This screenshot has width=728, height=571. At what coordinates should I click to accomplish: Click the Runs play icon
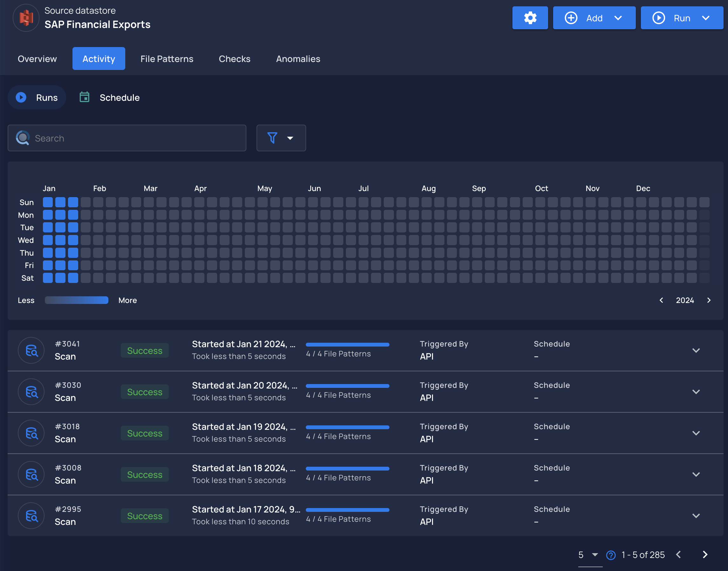tap(21, 97)
